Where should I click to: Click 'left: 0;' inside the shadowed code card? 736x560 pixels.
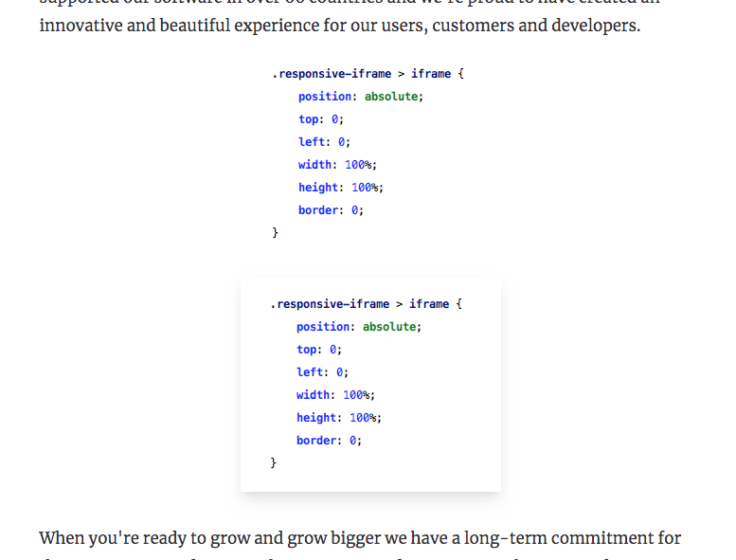tap(322, 372)
